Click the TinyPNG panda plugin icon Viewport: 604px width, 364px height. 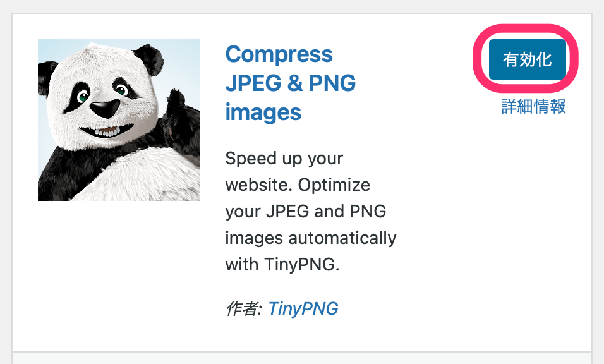coord(119,120)
